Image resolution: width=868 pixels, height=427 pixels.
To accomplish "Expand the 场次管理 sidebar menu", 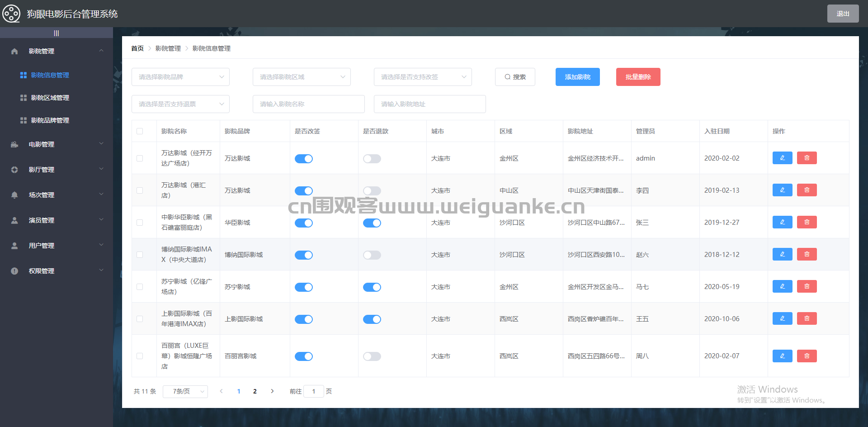I will click(57, 195).
